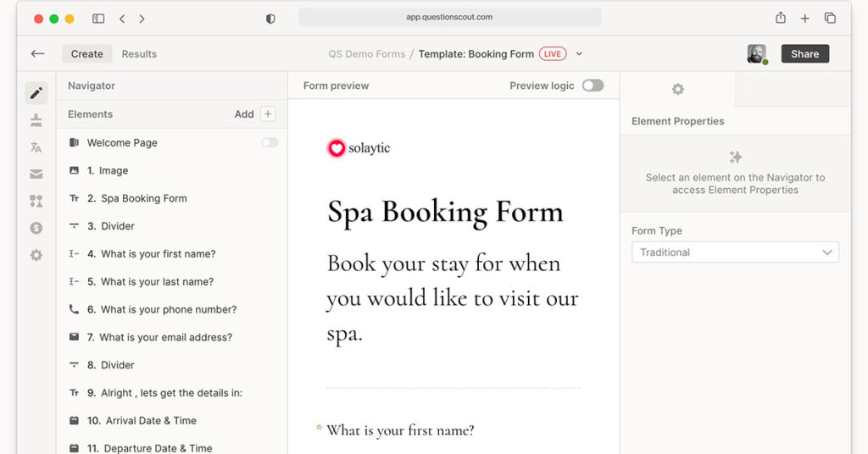Select 'What is your phone number?' element
The height and width of the screenshot is (454, 868).
coord(168,309)
